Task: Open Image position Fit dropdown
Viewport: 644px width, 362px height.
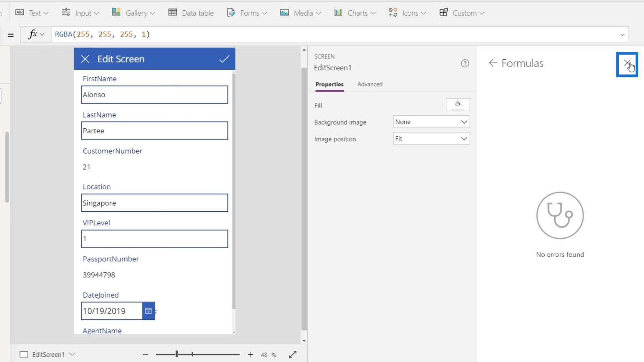Action: [x=431, y=139]
